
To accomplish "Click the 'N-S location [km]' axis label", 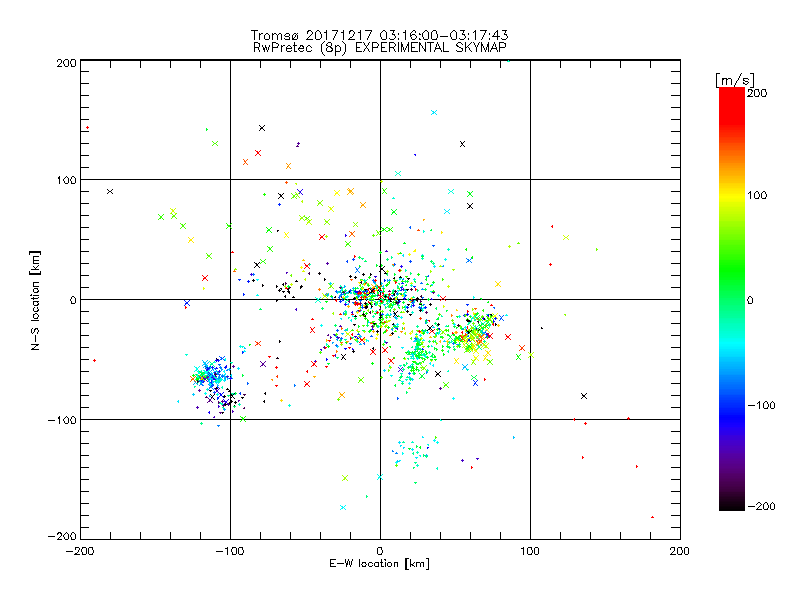I will tap(35, 301).
